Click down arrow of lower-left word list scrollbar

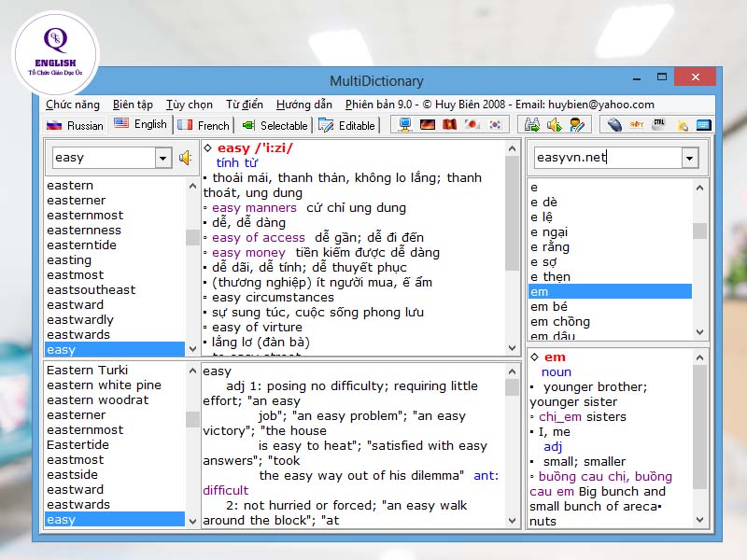tap(192, 521)
